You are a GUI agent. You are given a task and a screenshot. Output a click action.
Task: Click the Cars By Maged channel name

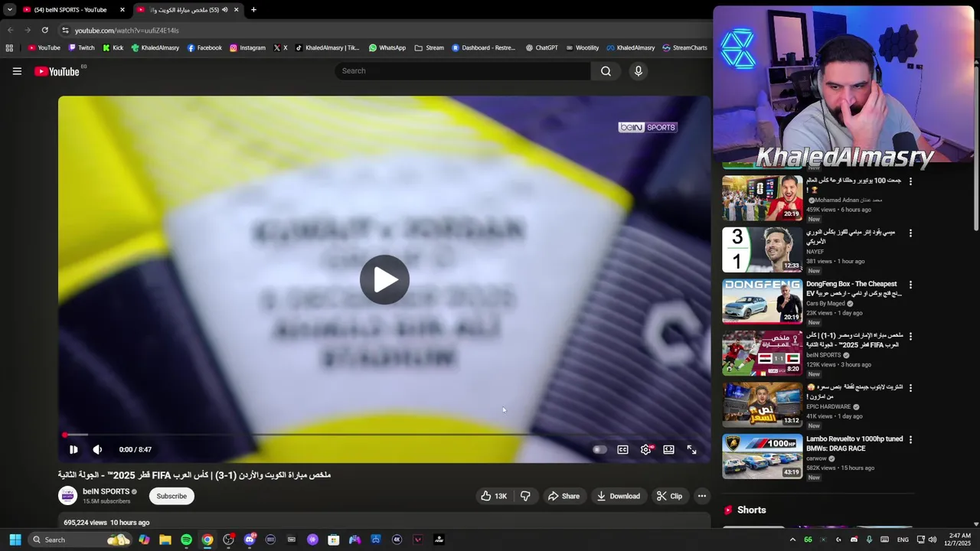[x=825, y=304]
